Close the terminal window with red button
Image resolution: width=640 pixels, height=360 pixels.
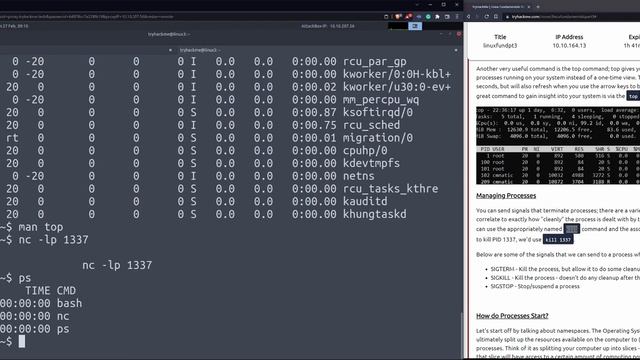(459, 34)
